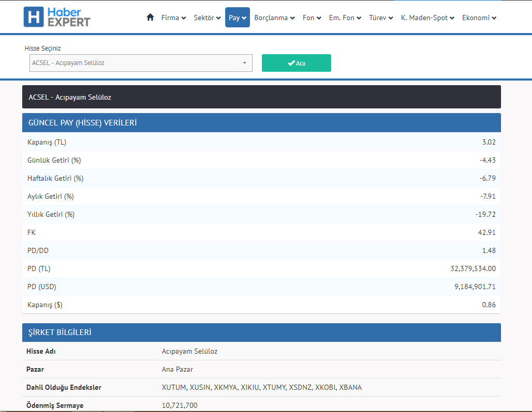
Task: Open the Firma menu
Action: pyautogui.click(x=174, y=18)
